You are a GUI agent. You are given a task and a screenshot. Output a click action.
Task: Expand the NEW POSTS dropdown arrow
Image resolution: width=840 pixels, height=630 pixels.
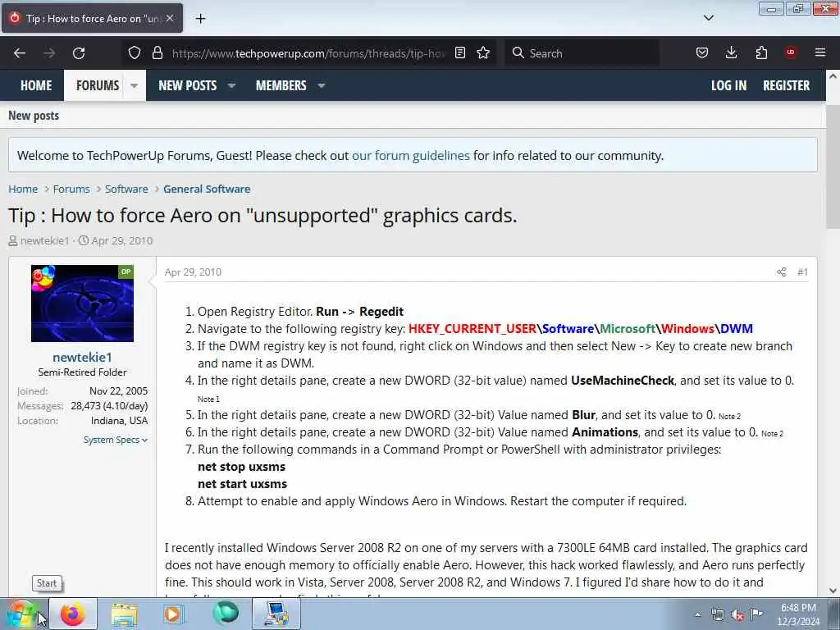231,85
